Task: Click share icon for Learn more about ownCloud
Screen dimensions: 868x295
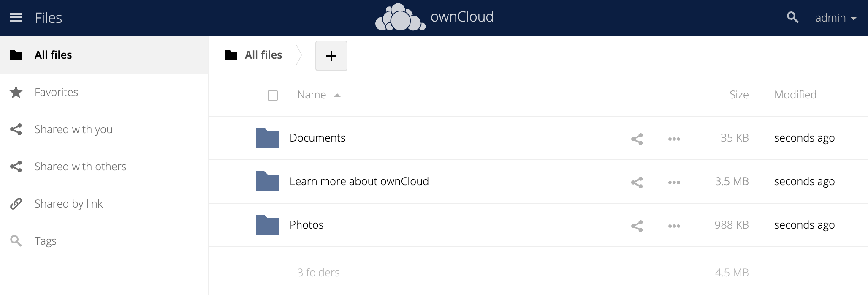Action: [x=637, y=182]
